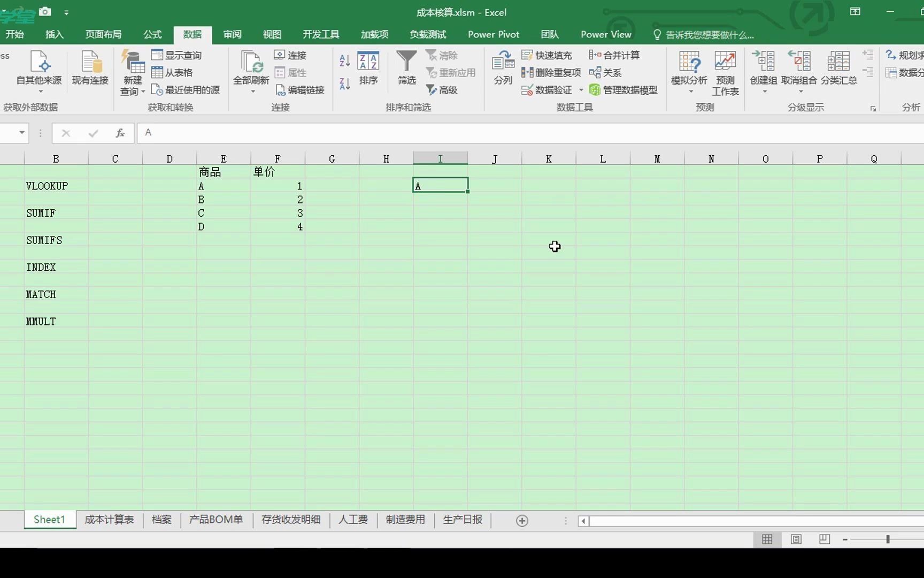Screen dimensions: 924x578
Task: Click the zoom slider handle
Action: (888, 539)
